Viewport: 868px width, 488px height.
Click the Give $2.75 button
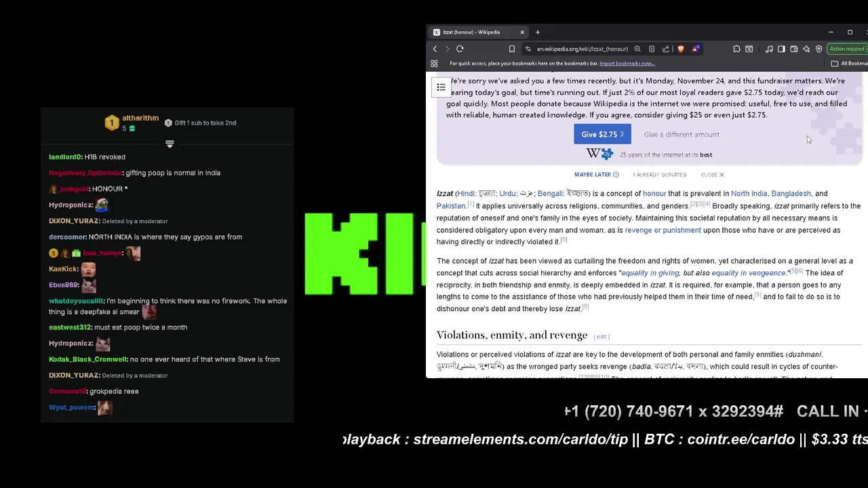[602, 134]
